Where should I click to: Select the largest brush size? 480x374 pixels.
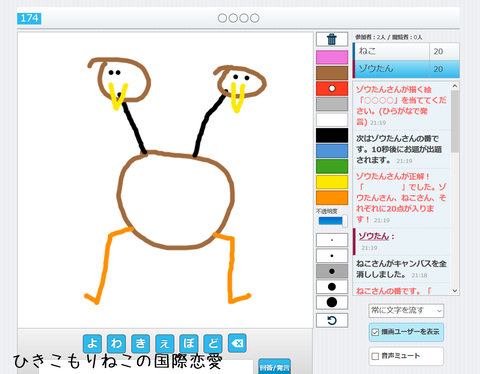point(332,302)
